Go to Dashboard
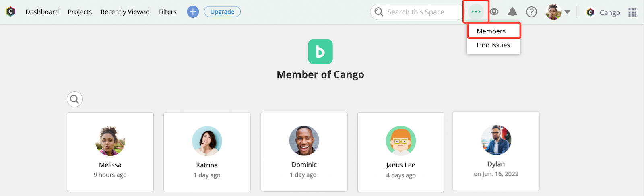Viewport: 644px width, 196px height. pos(42,12)
